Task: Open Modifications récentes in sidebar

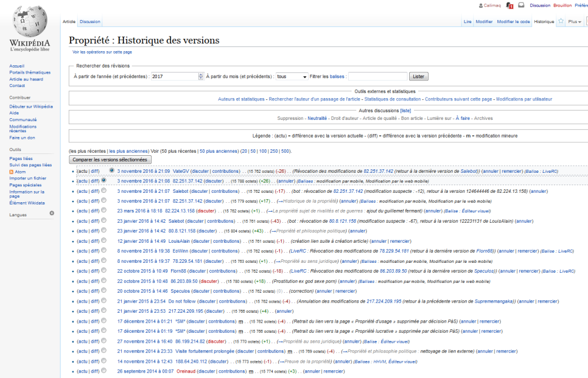Action: coord(23,129)
